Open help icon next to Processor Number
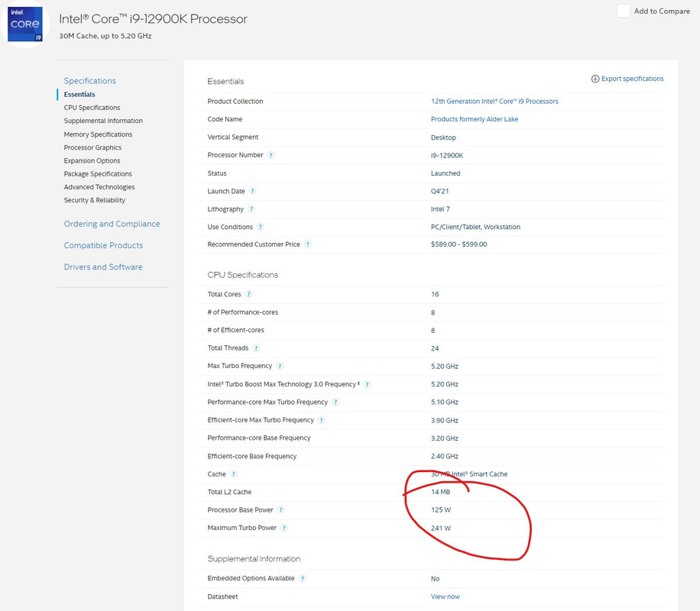The image size is (700, 611). tap(271, 155)
